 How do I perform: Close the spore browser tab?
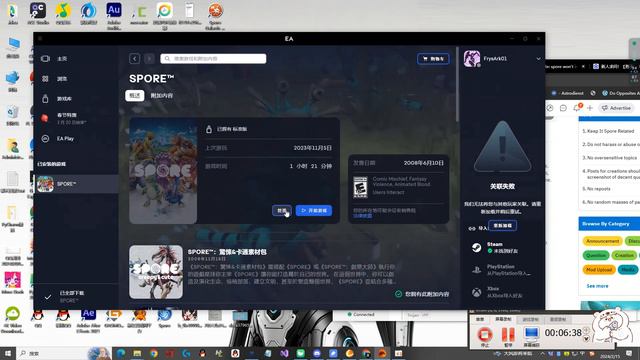pyautogui.click(x=583, y=67)
